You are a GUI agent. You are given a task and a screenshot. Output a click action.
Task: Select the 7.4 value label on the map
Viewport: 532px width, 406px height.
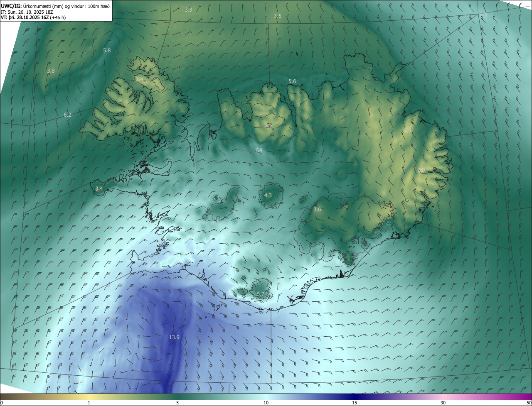pos(259,150)
